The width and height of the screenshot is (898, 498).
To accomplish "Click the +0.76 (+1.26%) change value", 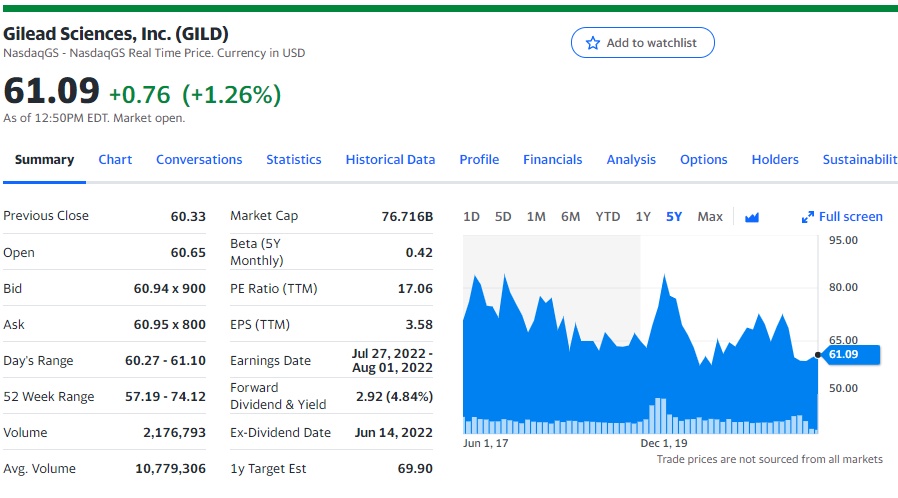I will [x=195, y=94].
